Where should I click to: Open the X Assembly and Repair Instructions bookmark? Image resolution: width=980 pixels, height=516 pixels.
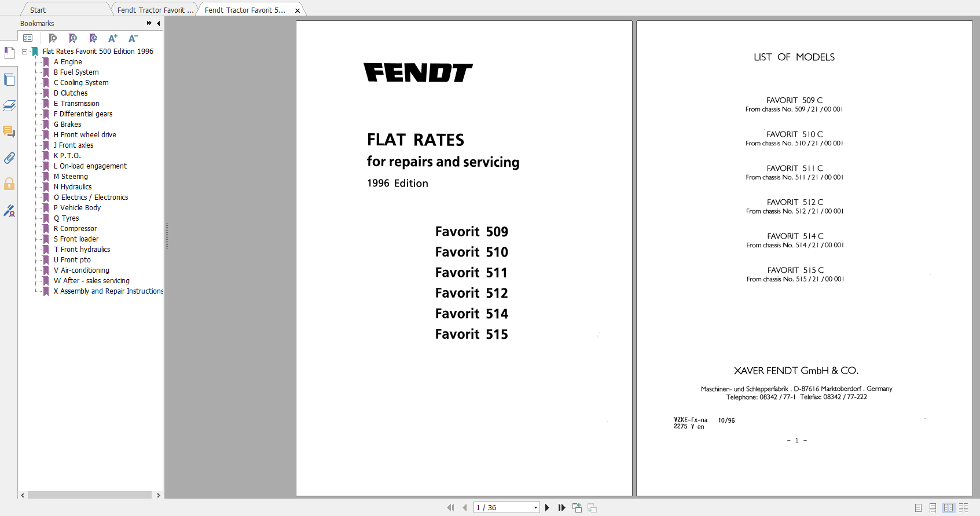tap(108, 291)
